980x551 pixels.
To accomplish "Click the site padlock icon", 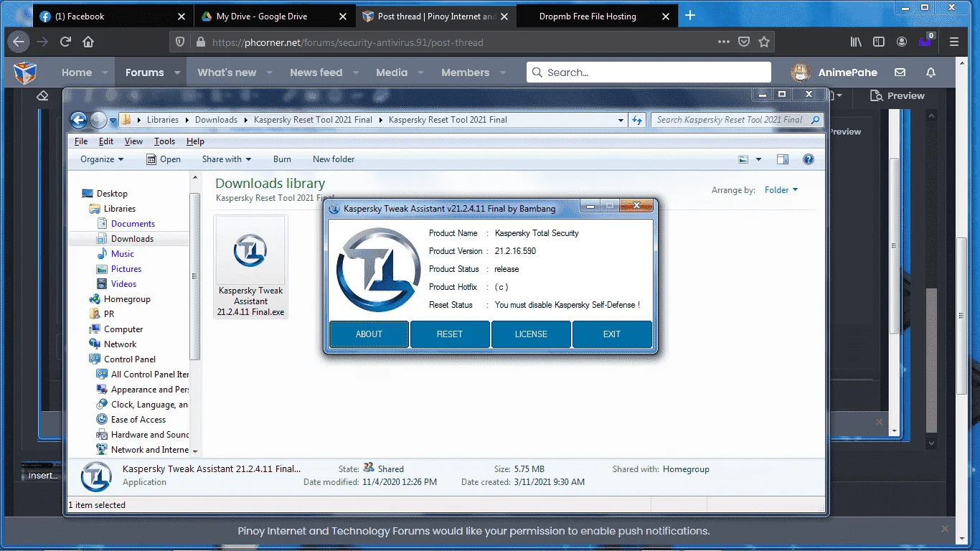I will point(200,42).
